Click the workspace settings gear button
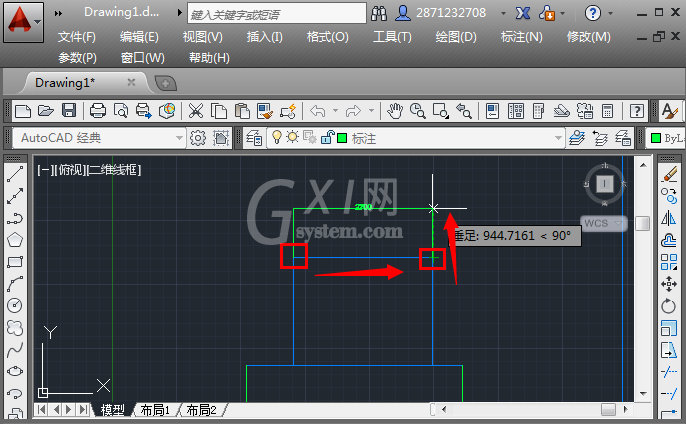Image resolution: width=686 pixels, height=424 pixels. (198, 138)
